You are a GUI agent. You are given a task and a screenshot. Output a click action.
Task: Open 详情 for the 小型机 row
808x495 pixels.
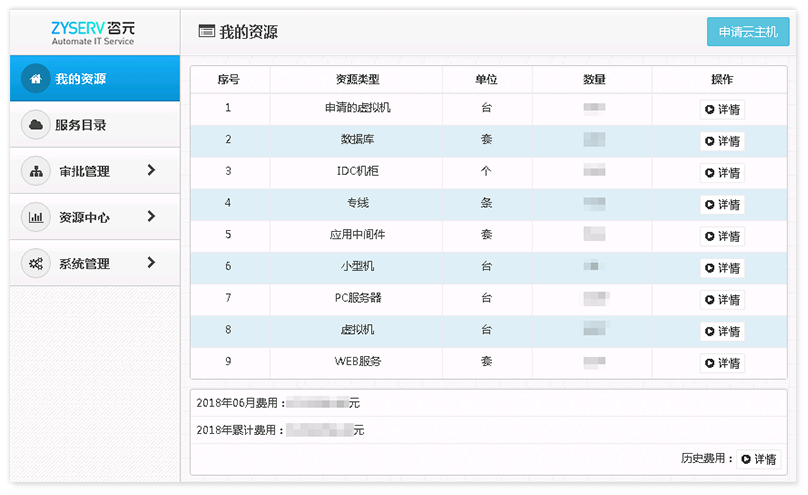pyautogui.click(x=721, y=268)
